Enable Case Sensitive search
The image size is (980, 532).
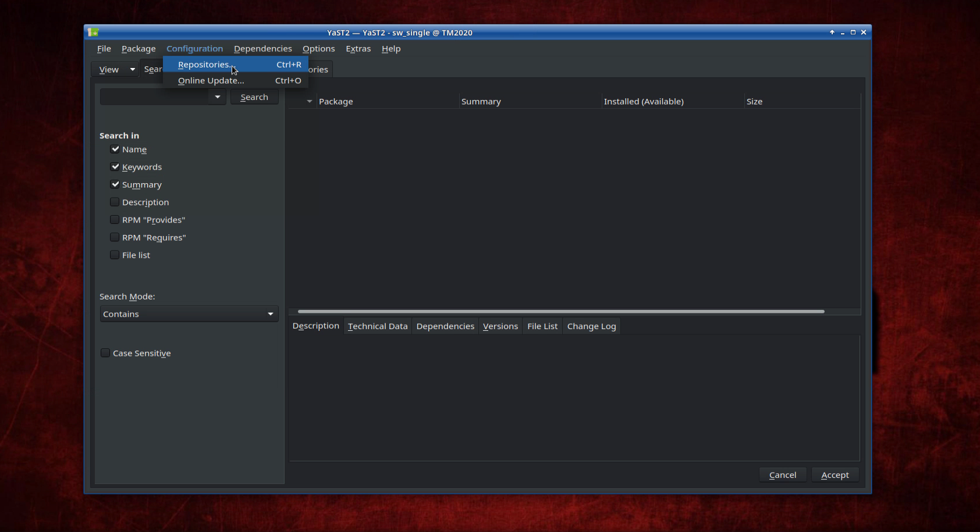tap(105, 352)
